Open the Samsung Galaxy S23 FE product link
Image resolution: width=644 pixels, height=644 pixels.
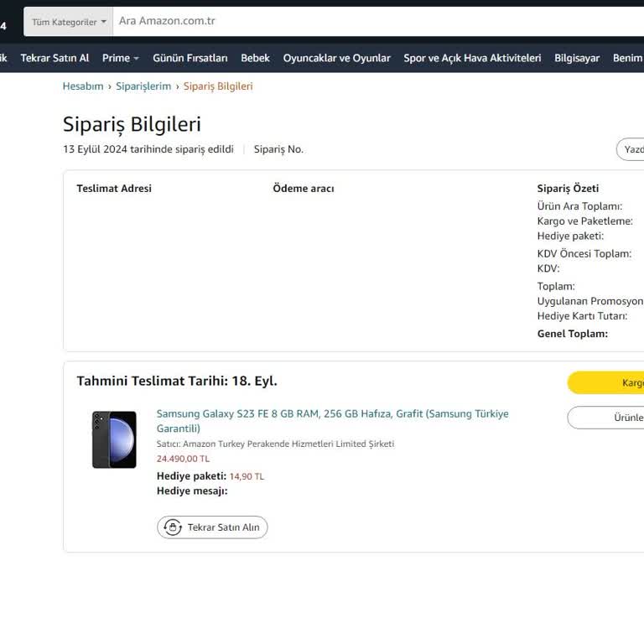pyautogui.click(x=332, y=421)
